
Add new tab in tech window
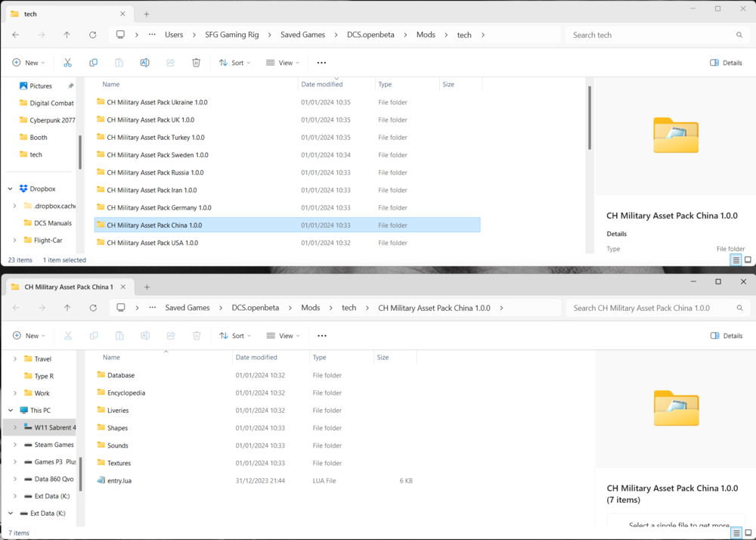pyautogui.click(x=147, y=14)
